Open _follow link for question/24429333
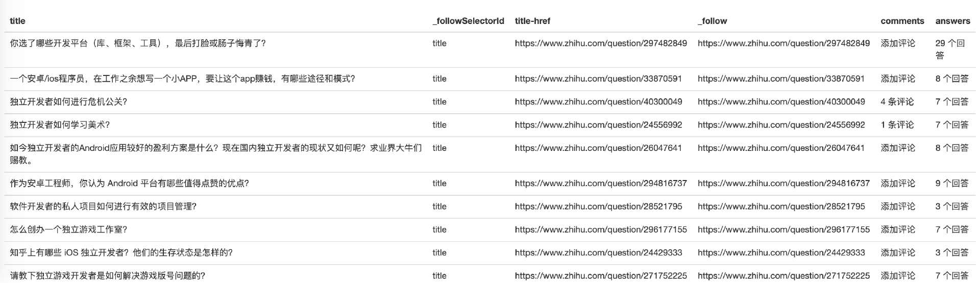The height and width of the screenshot is (283, 980). coord(781,252)
